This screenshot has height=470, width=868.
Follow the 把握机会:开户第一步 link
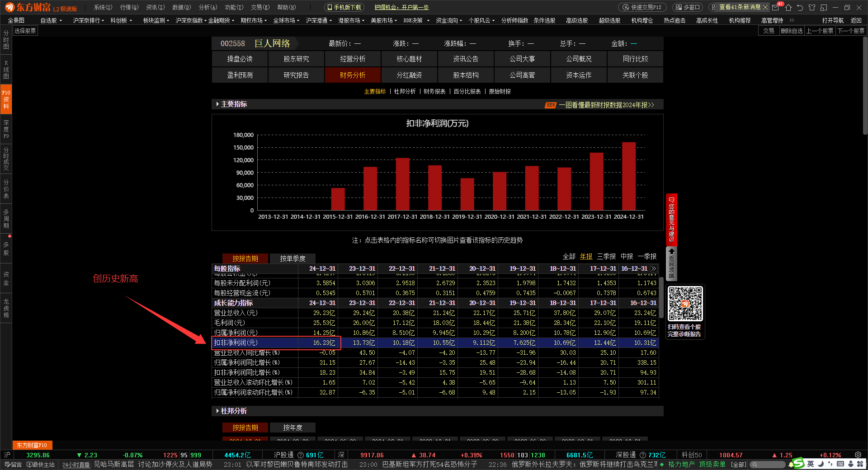tap(401, 7)
